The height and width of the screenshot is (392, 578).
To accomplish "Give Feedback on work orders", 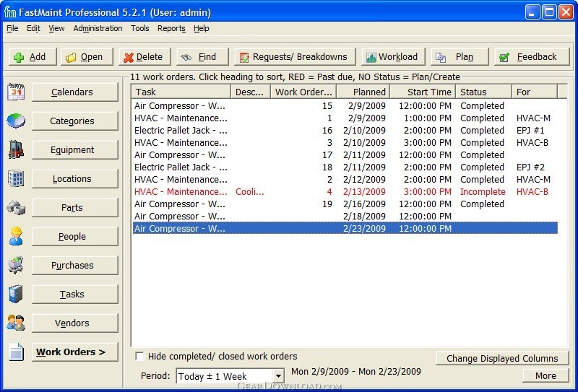I will (x=532, y=57).
